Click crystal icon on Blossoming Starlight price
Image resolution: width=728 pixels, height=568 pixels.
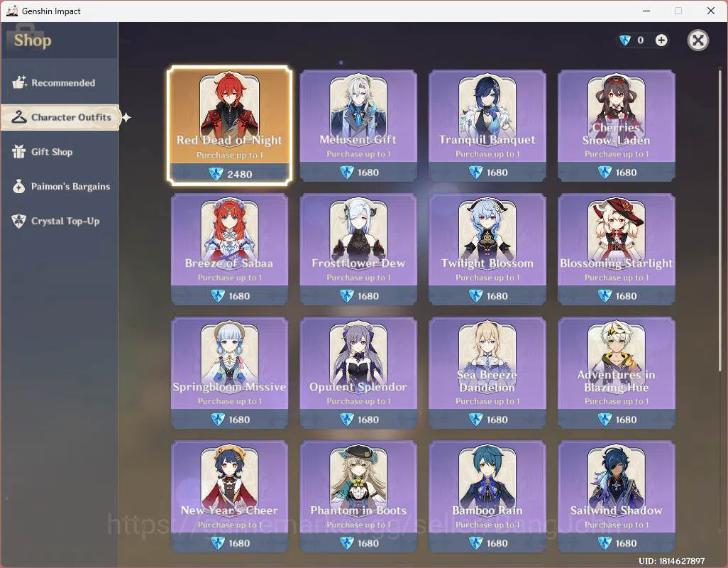tap(605, 296)
